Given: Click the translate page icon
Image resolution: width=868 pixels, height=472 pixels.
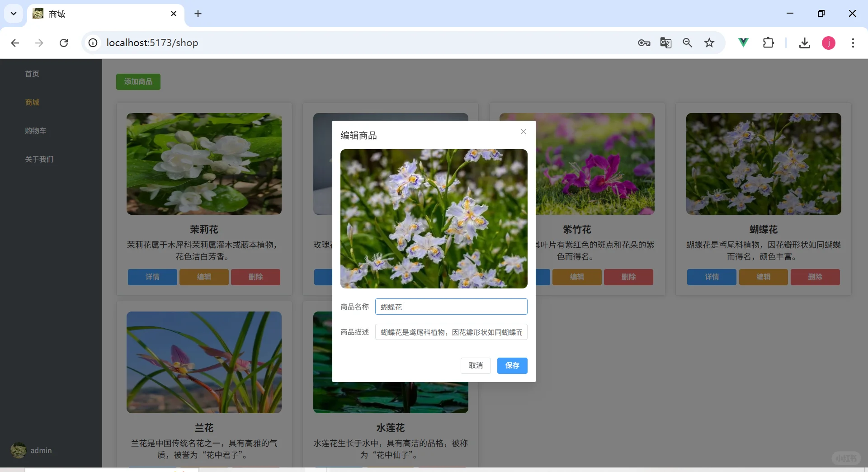Looking at the screenshot, I should click(x=666, y=42).
